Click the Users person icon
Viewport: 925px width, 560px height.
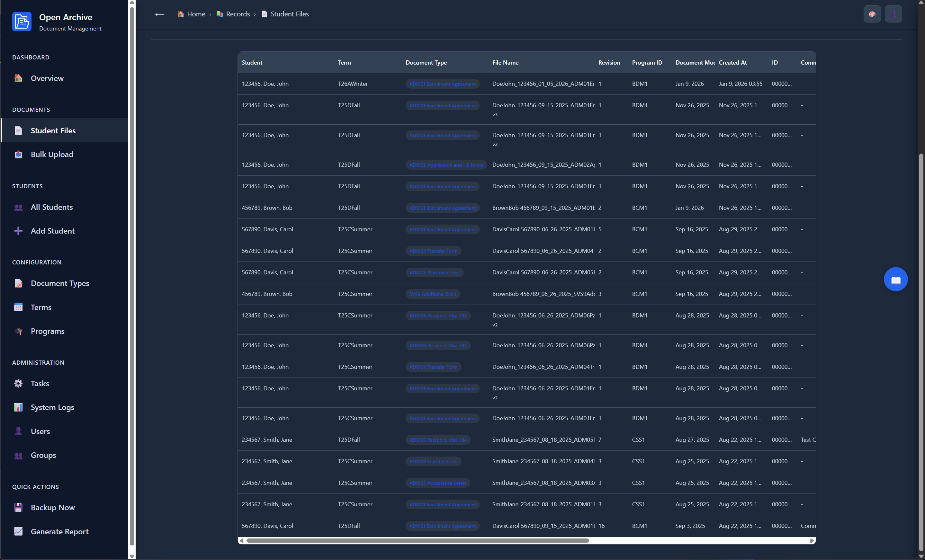(18, 431)
